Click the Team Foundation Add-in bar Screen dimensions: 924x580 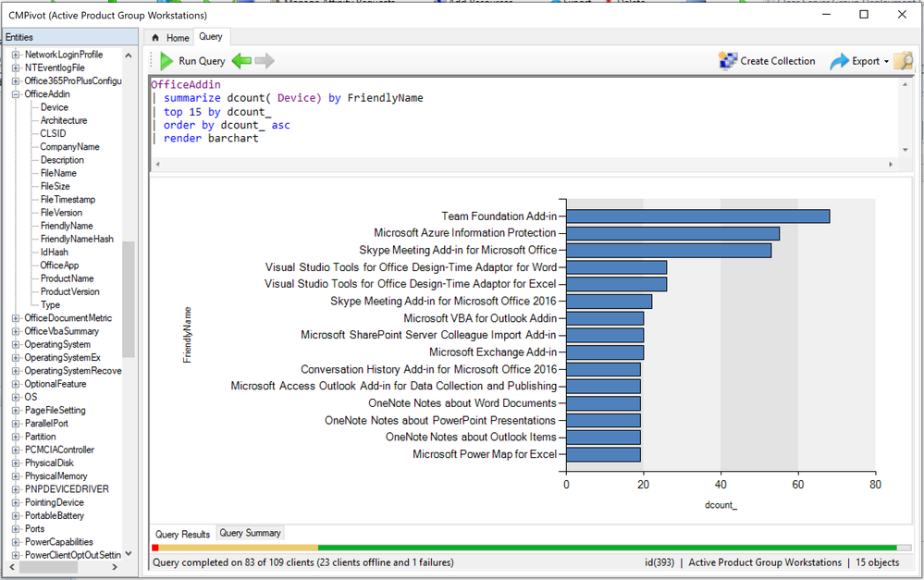coord(697,216)
